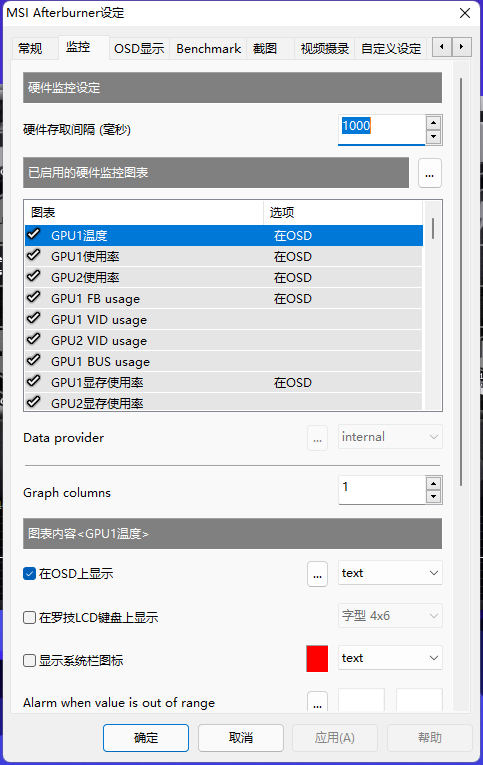Decrease 硬件存取间隔 with down stepper
Image resolution: width=483 pixels, height=765 pixels.
tap(433, 137)
